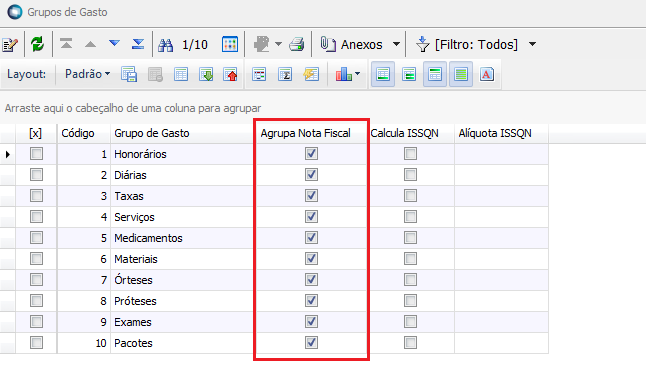Open the Anexos attachments button

[351, 44]
